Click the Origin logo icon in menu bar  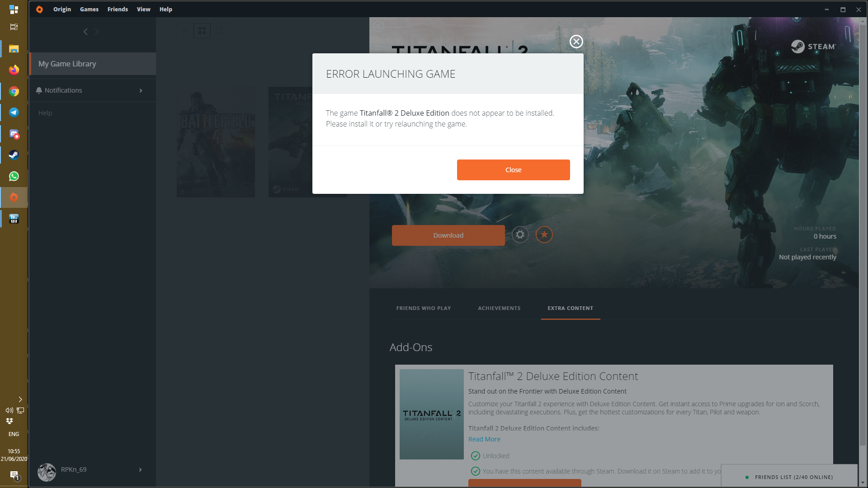[x=39, y=9]
